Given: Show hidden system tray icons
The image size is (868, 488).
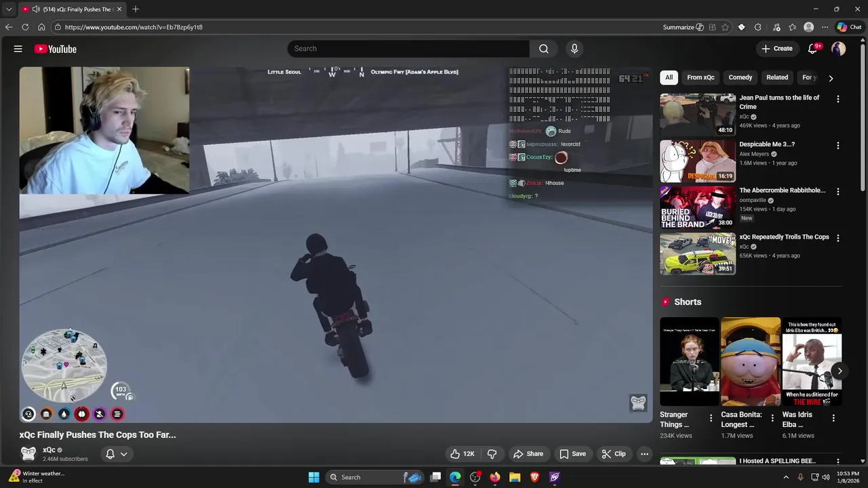Looking at the screenshot, I should (x=786, y=477).
